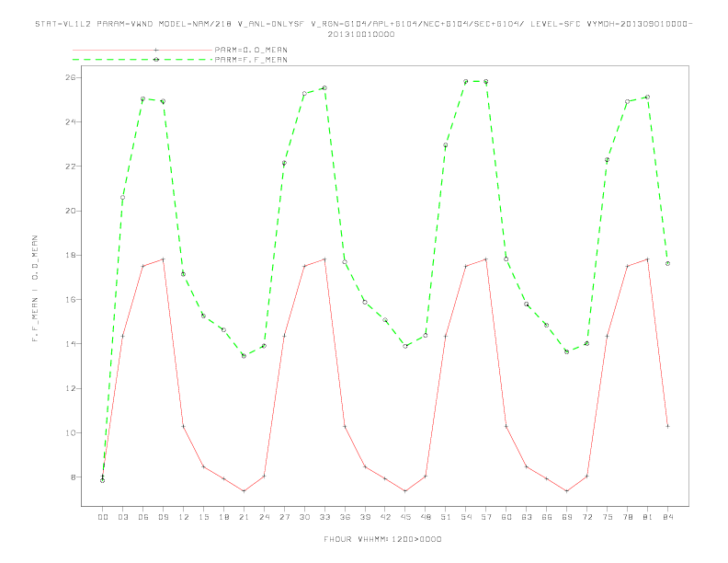This screenshot has height=563, width=728.
Task: Click x-axis tick label 09
Action: (163, 517)
